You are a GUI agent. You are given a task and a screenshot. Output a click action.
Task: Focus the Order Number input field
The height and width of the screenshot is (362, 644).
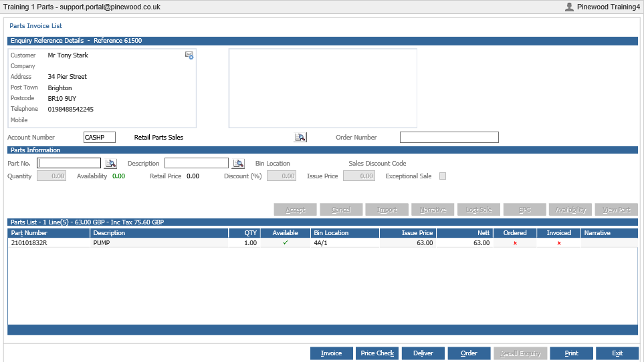coord(449,138)
